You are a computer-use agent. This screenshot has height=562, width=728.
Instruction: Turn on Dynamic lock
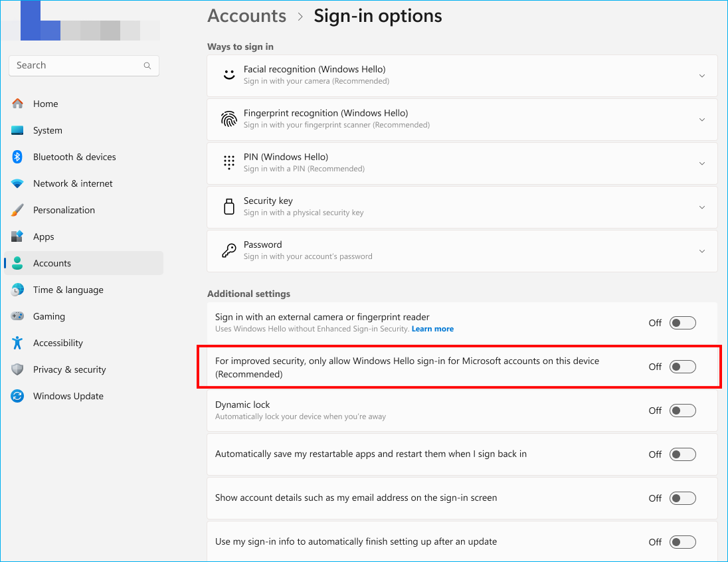coord(682,410)
